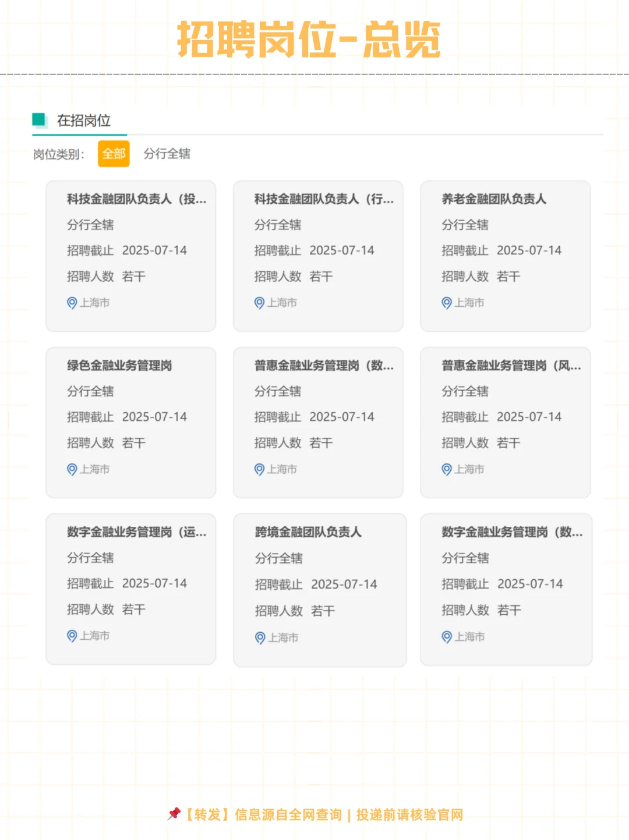The width and height of the screenshot is (629, 840).
Task: Open the 数字金融业务管理岗（运... job card title
Action: pyautogui.click(x=137, y=532)
